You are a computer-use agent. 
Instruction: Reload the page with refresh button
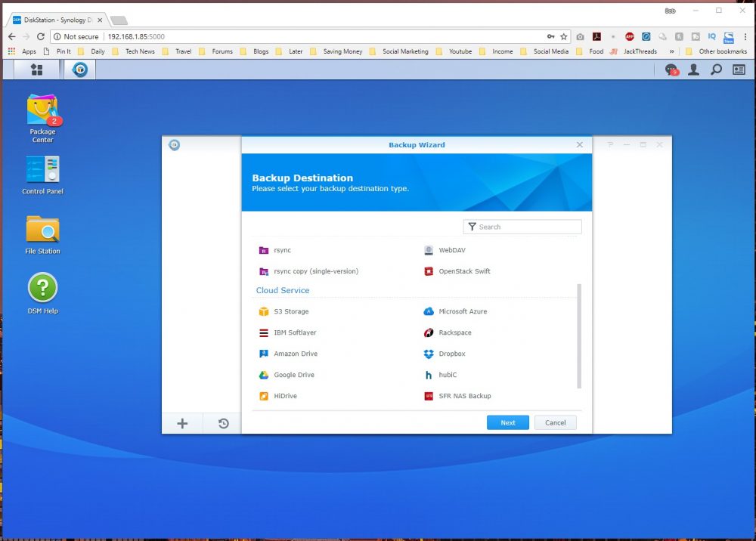click(x=41, y=36)
